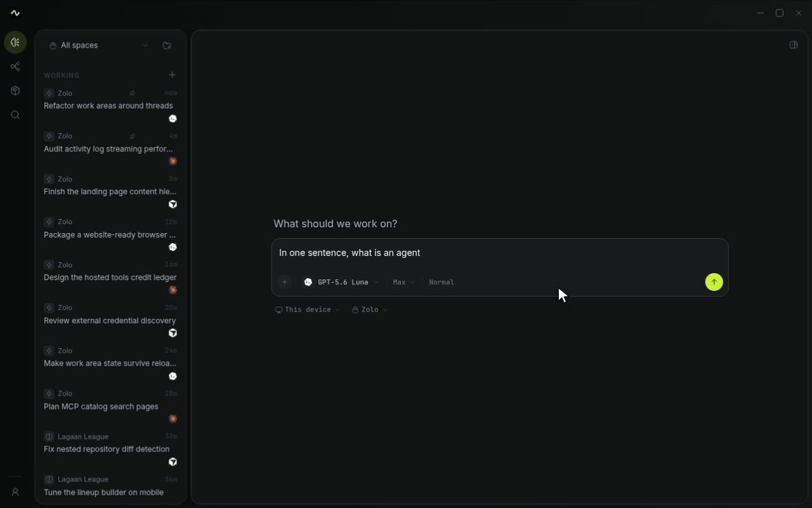
Task: Open the Package a website-ready browser thread
Action: click(x=110, y=234)
